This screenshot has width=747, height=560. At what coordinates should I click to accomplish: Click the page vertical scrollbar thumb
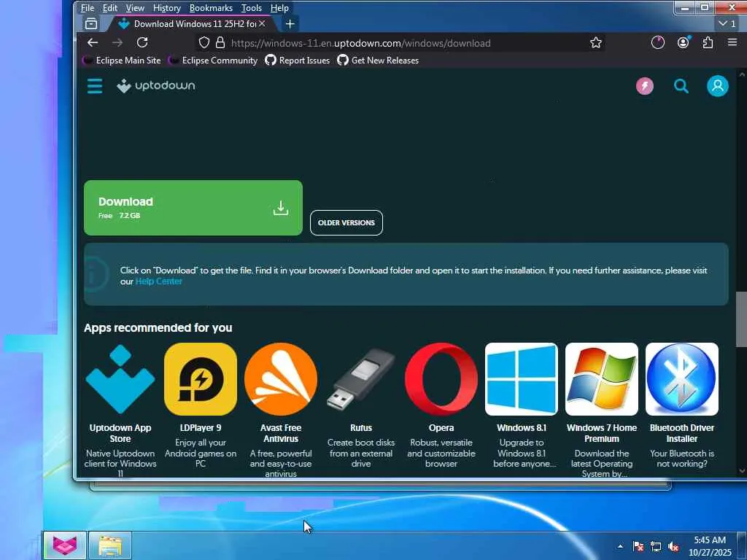coord(741,319)
